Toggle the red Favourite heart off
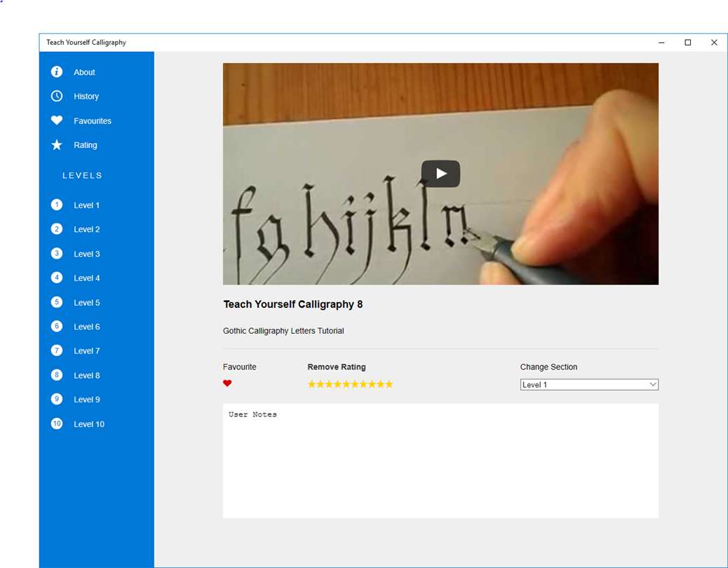 [x=227, y=384]
